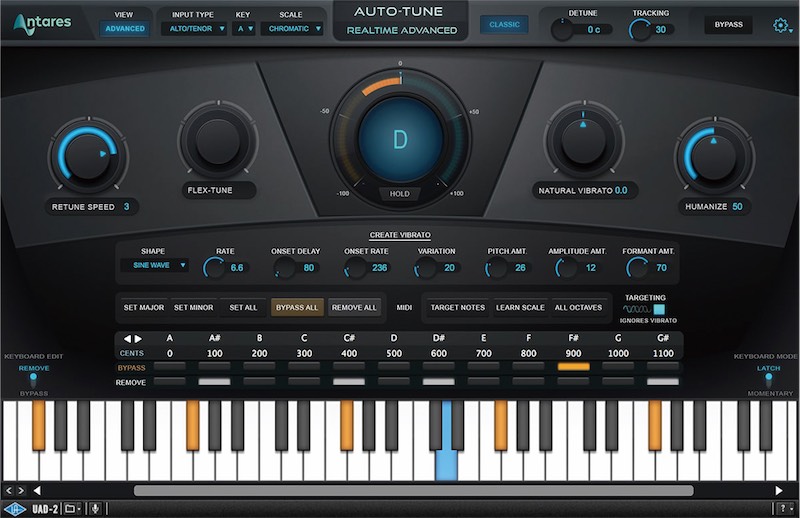Toggle Remove for the D# note
This screenshot has width=800, height=518.
pos(439,382)
